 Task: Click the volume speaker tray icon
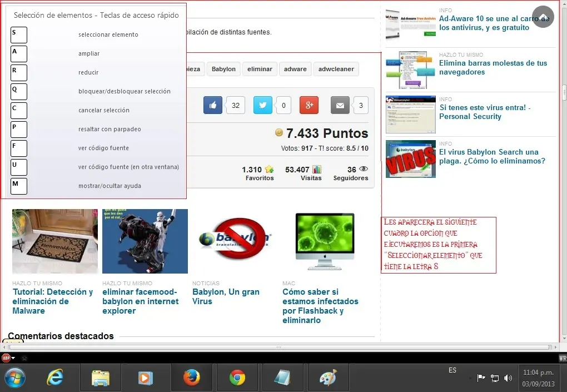508,378
